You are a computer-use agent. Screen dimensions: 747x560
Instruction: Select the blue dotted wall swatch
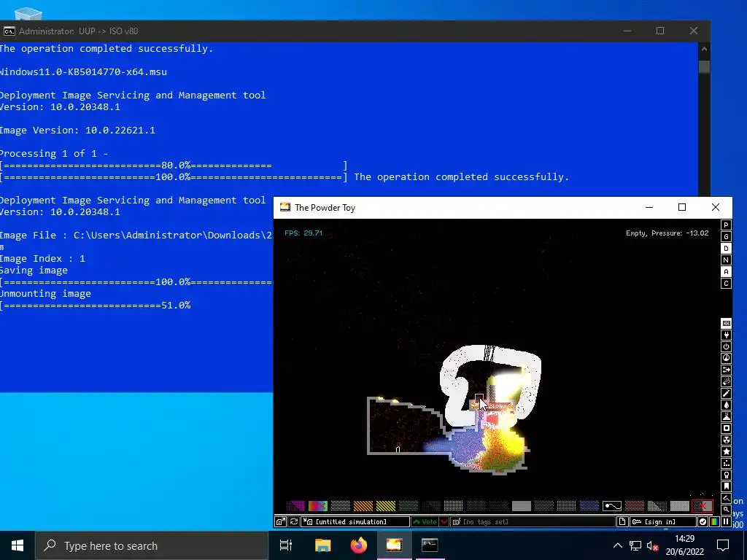click(x=589, y=506)
